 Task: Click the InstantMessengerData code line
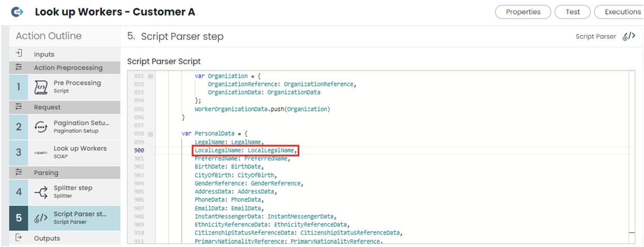coord(266,216)
